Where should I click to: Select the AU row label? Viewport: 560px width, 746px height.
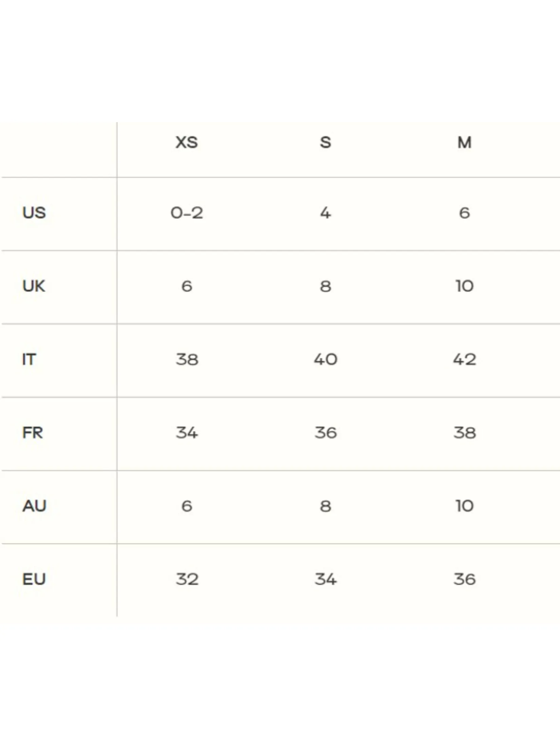[34, 506]
